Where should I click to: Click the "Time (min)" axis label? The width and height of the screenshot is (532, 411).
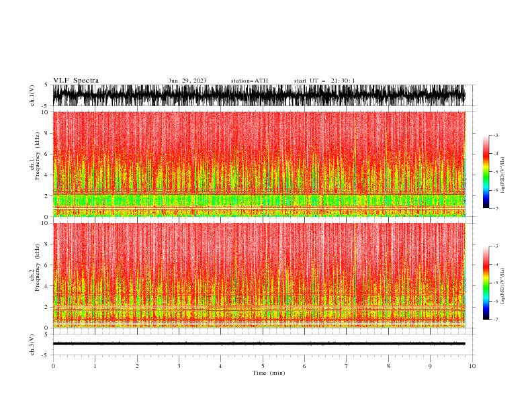pyautogui.click(x=269, y=373)
